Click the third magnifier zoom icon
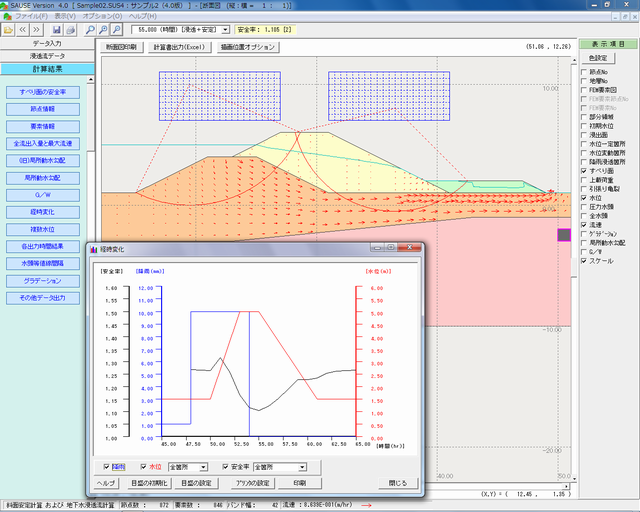This screenshot has height=512, width=640. pos(117,31)
